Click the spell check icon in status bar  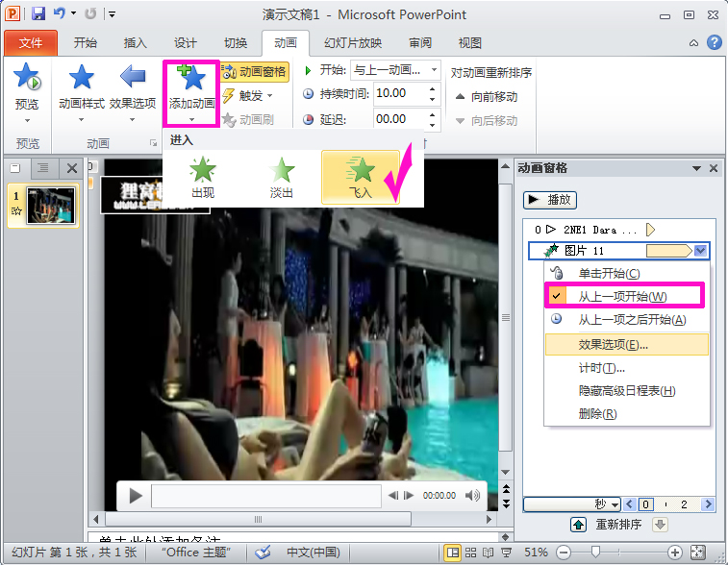[x=263, y=553]
